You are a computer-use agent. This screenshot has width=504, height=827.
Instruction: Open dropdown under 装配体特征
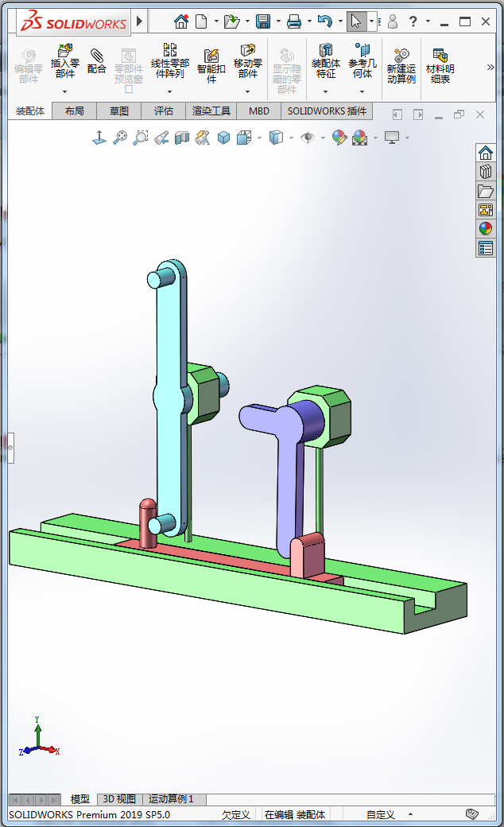326,91
